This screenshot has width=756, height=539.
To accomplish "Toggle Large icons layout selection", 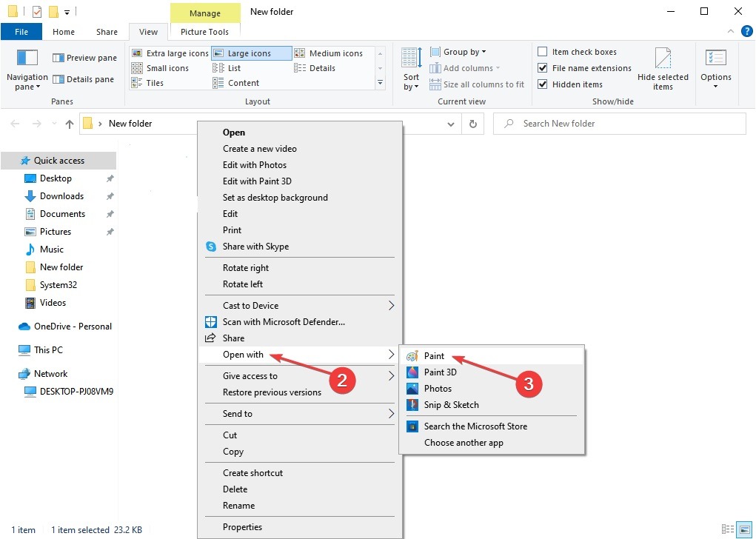I will 252,53.
